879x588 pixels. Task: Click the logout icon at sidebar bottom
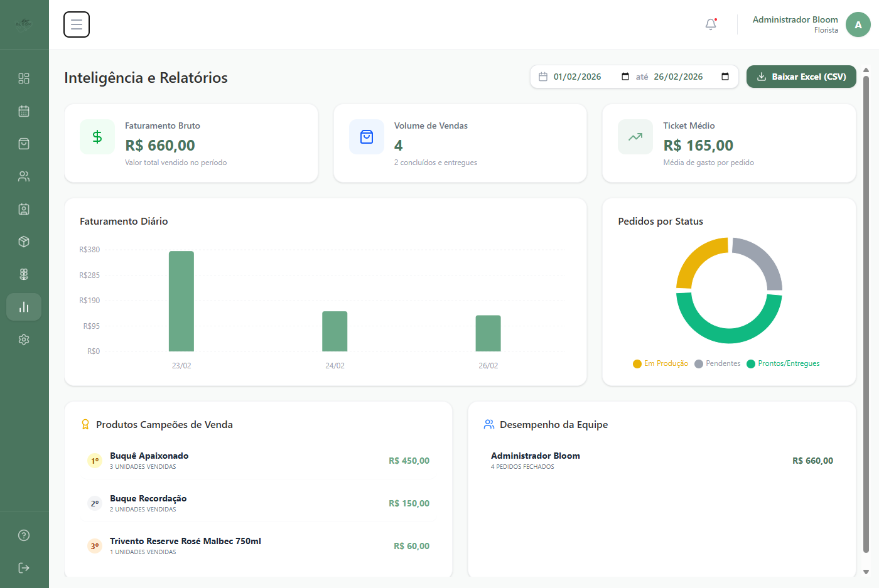tap(24, 568)
